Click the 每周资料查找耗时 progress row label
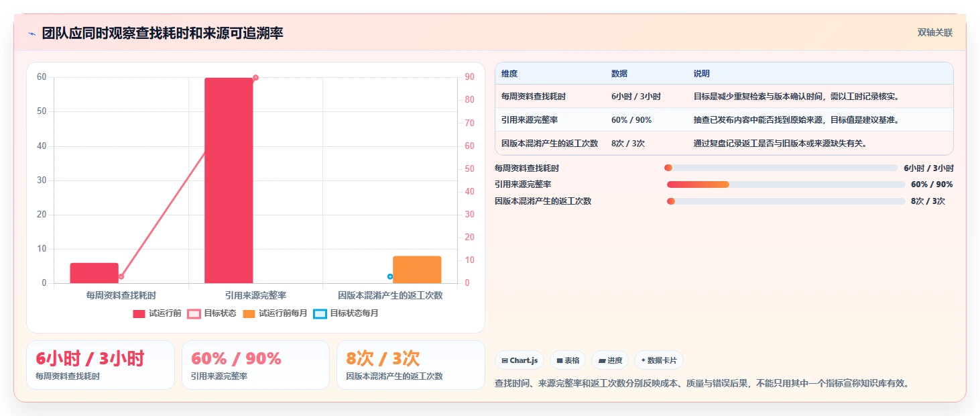This screenshot has height=416, width=980. tap(527, 168)
